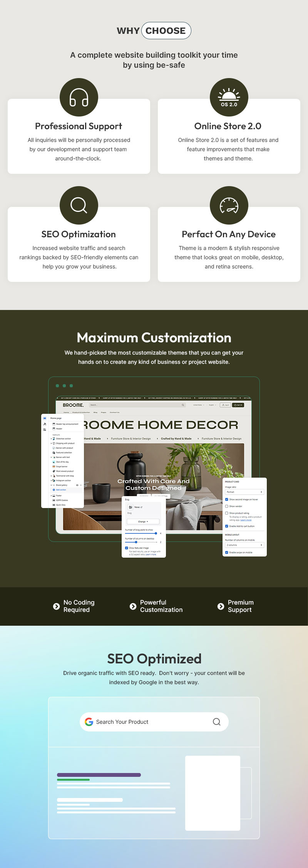Click arrow icon beside No Coding Required

pyautogui.click(x=56, y=606)
